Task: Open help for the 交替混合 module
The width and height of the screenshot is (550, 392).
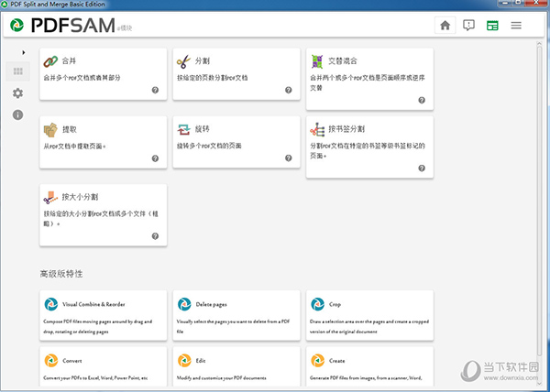Action: 422,100
